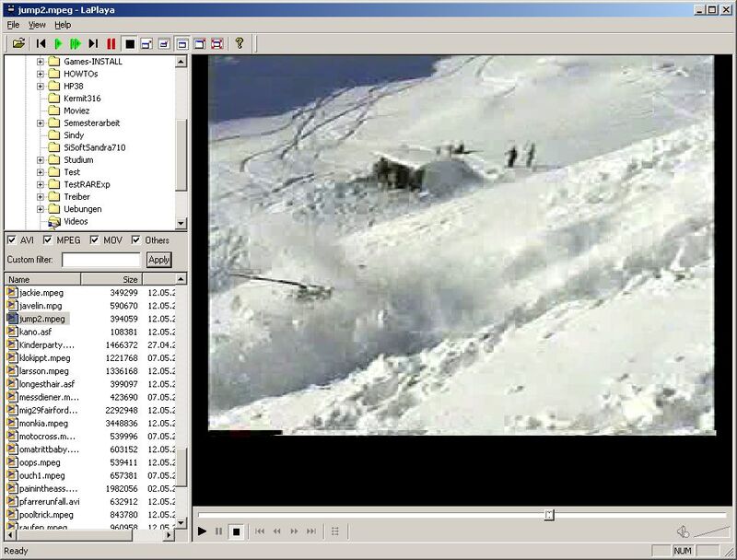Click the pressed-in window-size toolbar icon
Image resolution: width=737 pixels, height=560 pixels.
click(x=181, y=44)
